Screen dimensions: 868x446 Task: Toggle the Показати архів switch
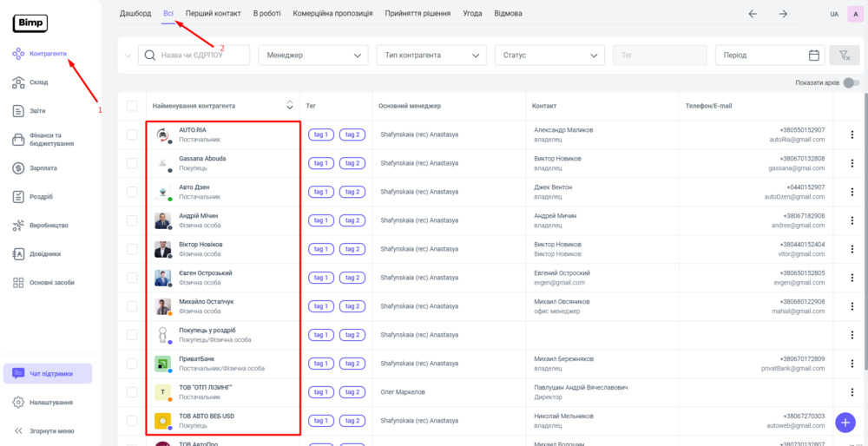(x=852, y=83)
